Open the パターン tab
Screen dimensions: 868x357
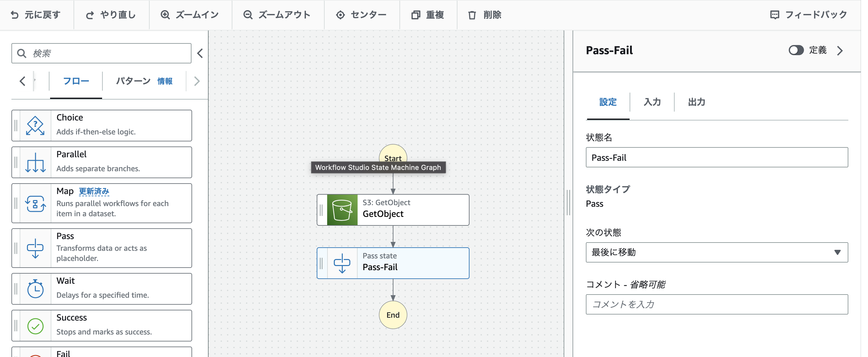coord(133,81)
